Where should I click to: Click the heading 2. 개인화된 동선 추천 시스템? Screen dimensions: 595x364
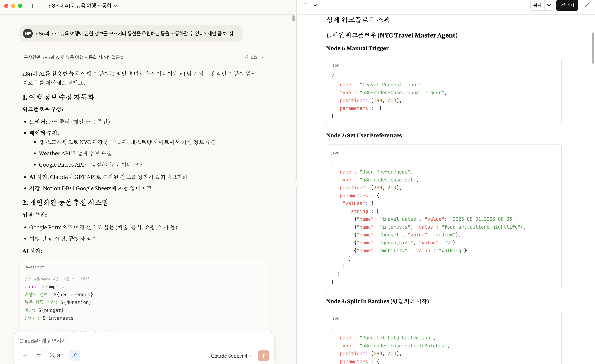(x=65, y=203)
